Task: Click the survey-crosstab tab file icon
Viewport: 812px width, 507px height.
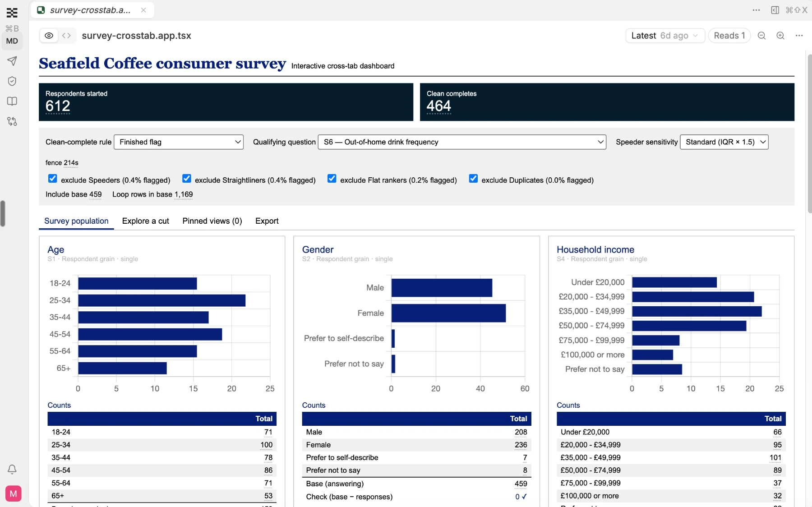Action: 41,10
